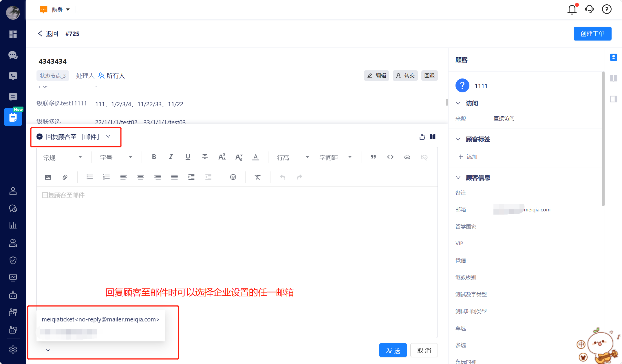Screen dimensions: 622x364
Task: Open the 行高 line height dropdown
Action: tap(292, 157)
